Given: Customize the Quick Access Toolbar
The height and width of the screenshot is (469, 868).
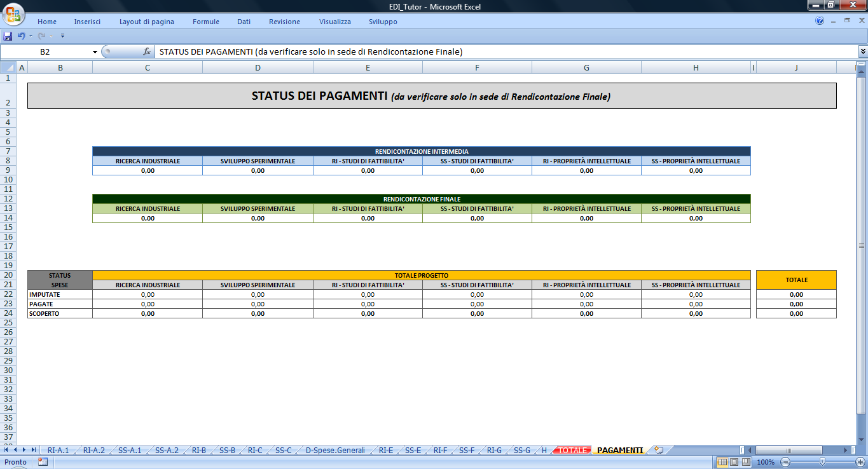Looking at the screenshot, I should tap(63, 36).
